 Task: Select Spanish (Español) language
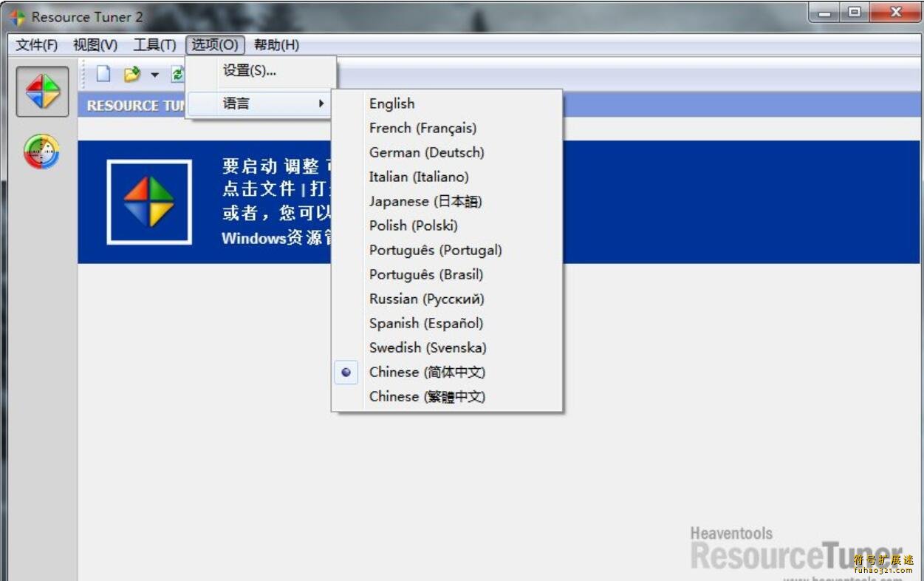tap(447, 323)
